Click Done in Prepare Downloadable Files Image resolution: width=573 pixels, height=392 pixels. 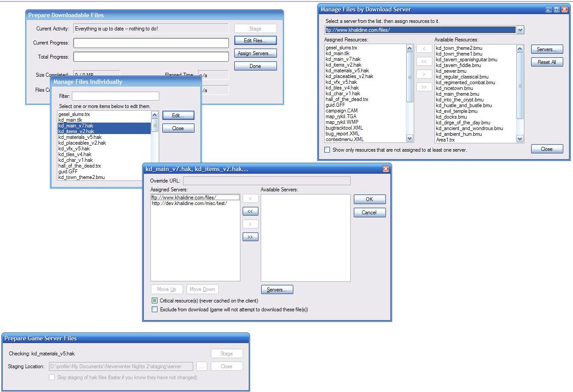tap(255, 66)
